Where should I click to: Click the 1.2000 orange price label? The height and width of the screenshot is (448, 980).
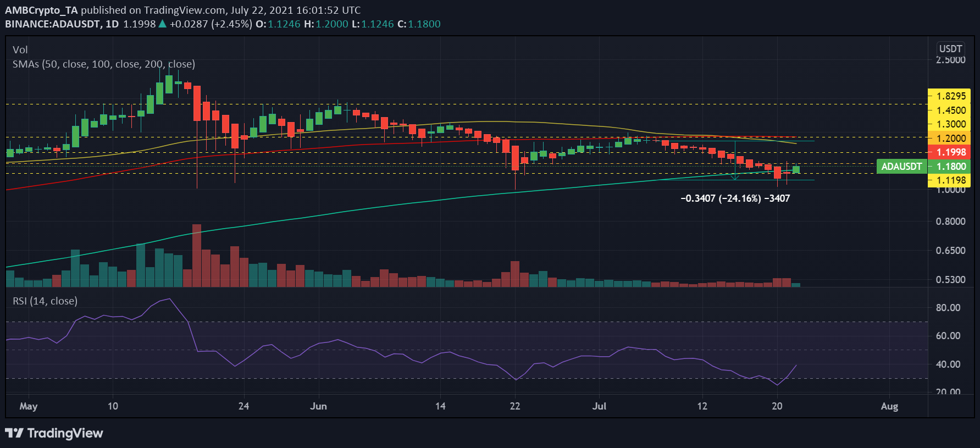[x=949, y=138]
